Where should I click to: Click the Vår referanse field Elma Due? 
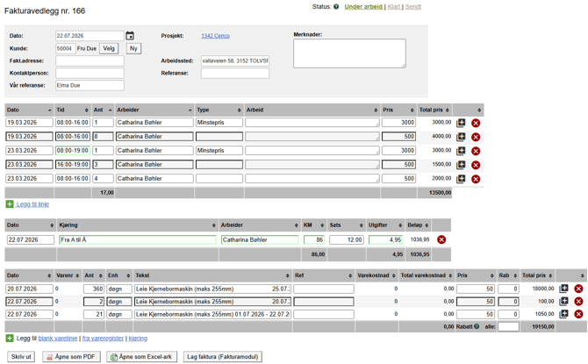pos(90,85)
